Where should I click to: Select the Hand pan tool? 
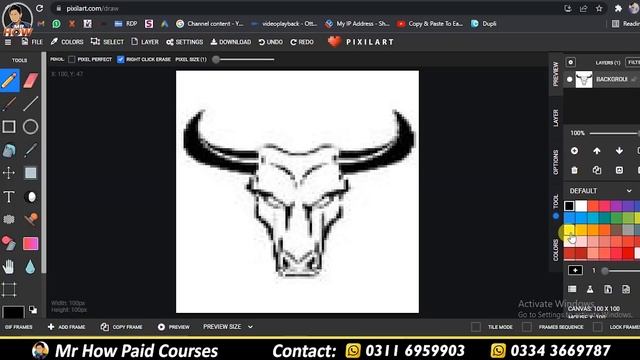tap(9, 267)
